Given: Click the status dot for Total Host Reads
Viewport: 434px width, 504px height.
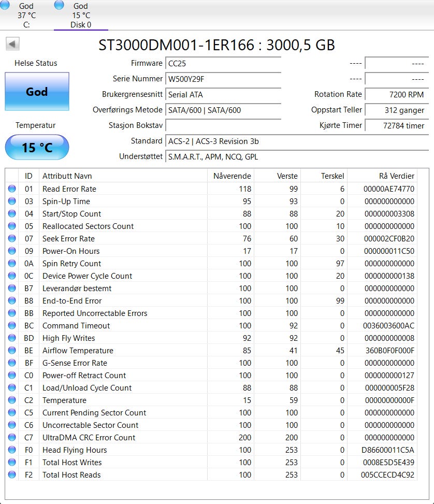Looking at the screenshot, I should pyautogui.click(x=12, y=474).
